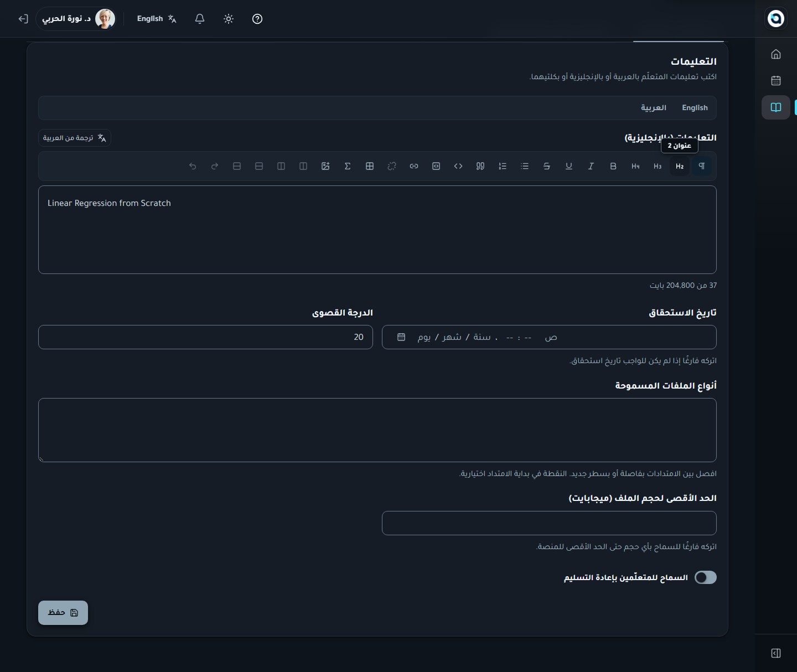Insert a blockquote
The width and height of the screenshot is (797, 672).
click(x=480, y=166)
